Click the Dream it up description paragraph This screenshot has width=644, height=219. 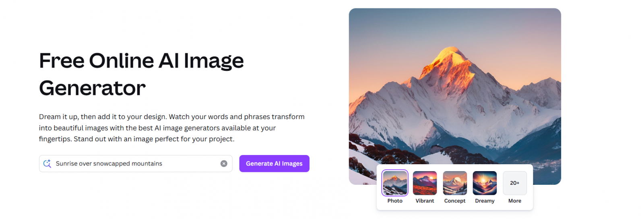pyautogui.click(x=172, y=128)
